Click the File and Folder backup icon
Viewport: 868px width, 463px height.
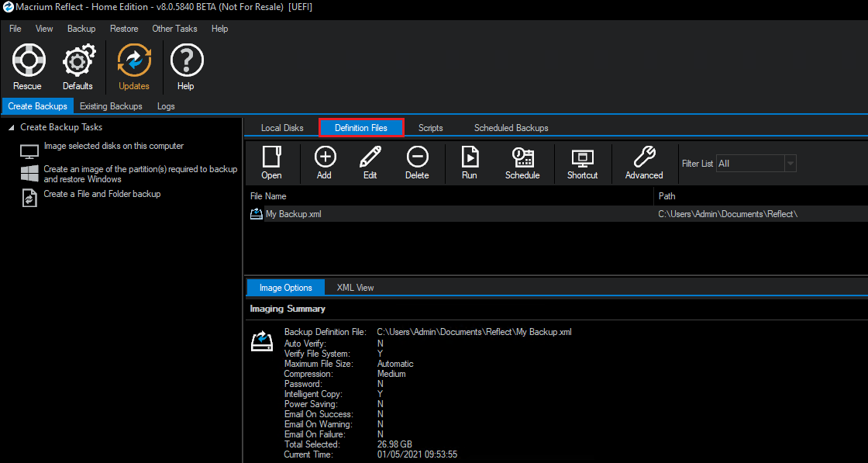click(x=29, y=199)
